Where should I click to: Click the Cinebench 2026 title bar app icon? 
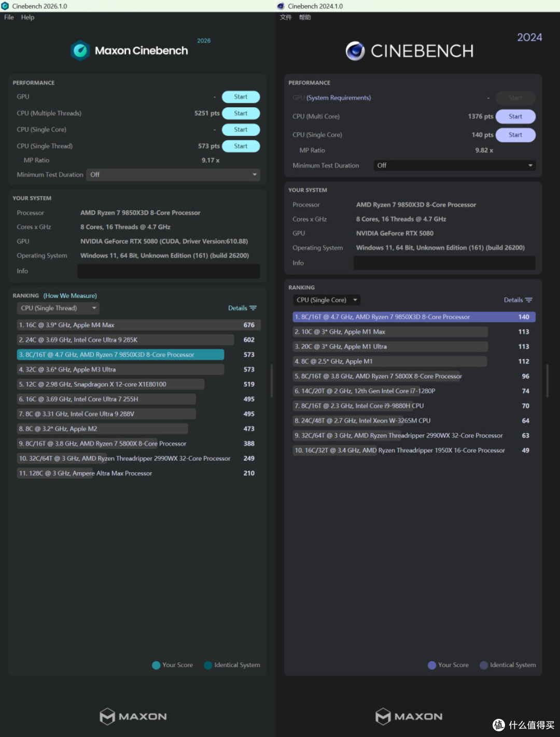[5, 6]
